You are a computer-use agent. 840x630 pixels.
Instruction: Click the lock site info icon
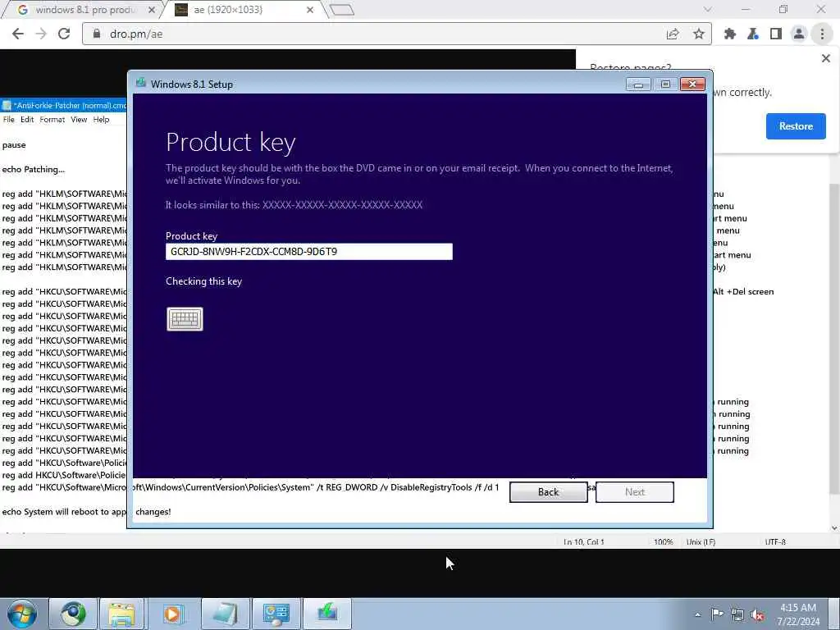click(97, 34)
